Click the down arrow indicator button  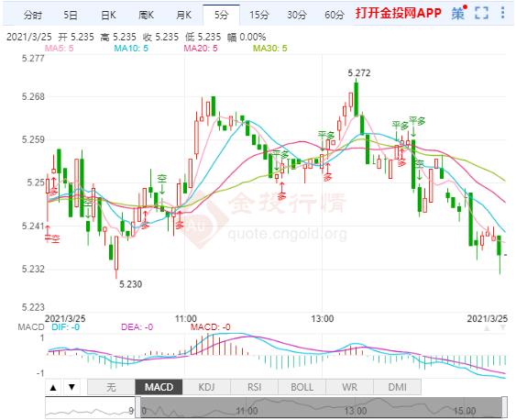[71, 387]
